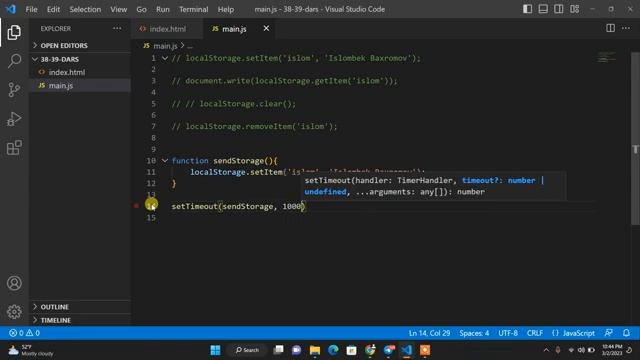Click the editor vertical scrollbar
The width and height of the screenshot is (640, 360).
[635, 139]
